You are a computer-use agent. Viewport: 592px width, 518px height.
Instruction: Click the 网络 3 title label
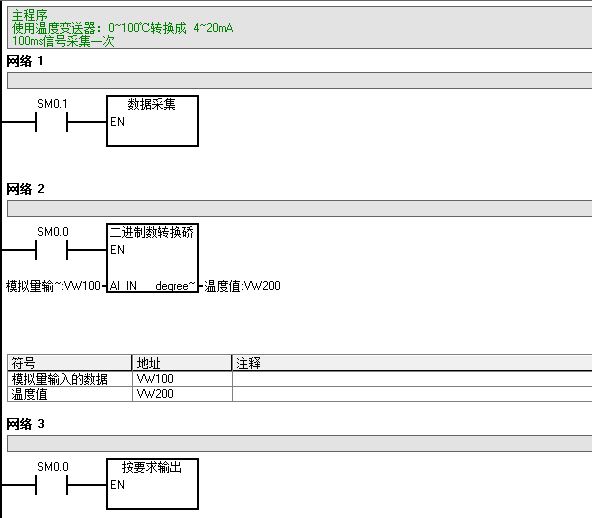coord(25,424)
